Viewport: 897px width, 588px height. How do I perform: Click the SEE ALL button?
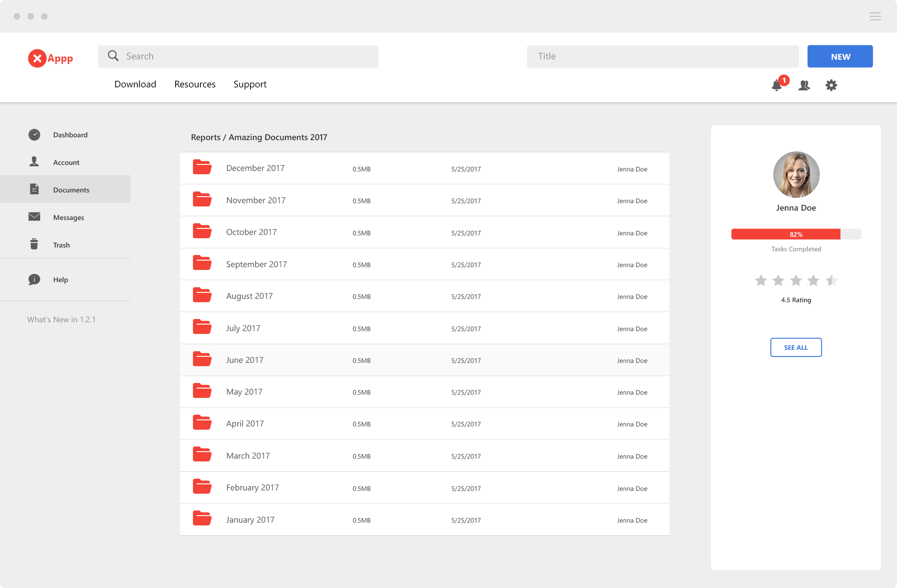point(796,347)
